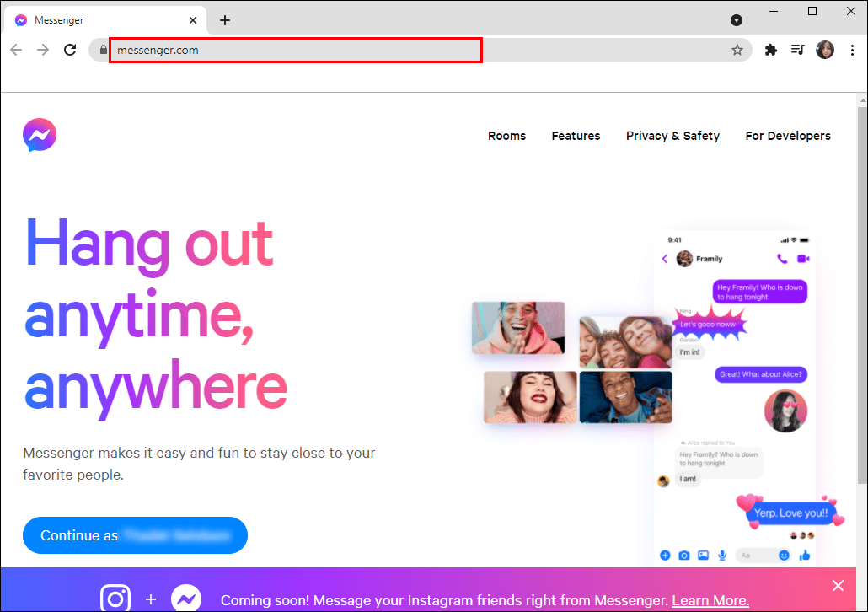This screenshot has width=868, height=612.
Task: Bookmark this page with the star icon
Action: (x=737, y=50)
